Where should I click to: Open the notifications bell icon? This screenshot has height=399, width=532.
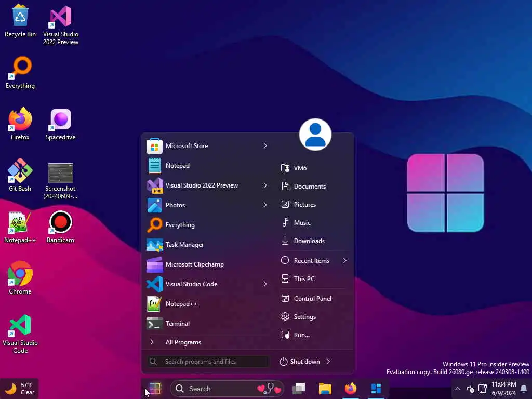[524, 389]
